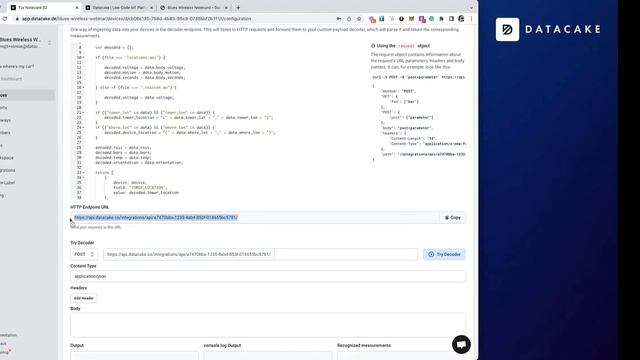Close the Blues Wireless Notecard tab
This screenshot has width=640, height=360.
227,8
